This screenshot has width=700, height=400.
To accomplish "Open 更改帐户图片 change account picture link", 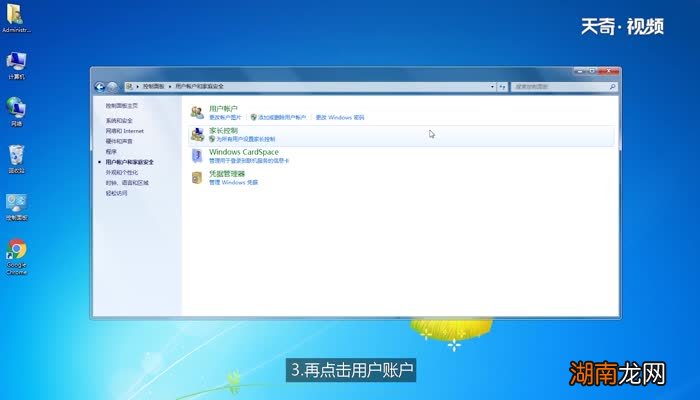I will point(225,117).
